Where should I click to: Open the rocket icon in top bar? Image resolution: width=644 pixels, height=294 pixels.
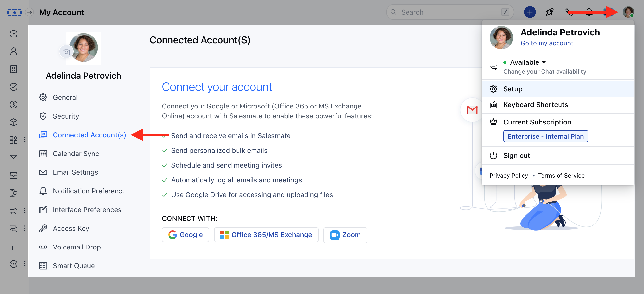tap(549, 12)
